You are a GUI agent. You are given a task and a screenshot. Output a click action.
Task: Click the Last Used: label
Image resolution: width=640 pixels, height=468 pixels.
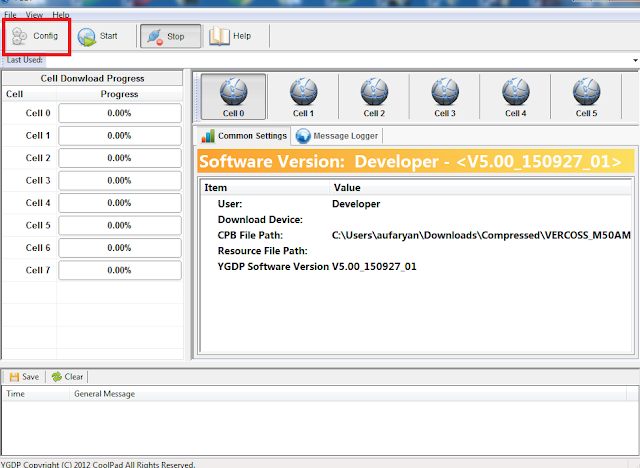click(24, 60)
